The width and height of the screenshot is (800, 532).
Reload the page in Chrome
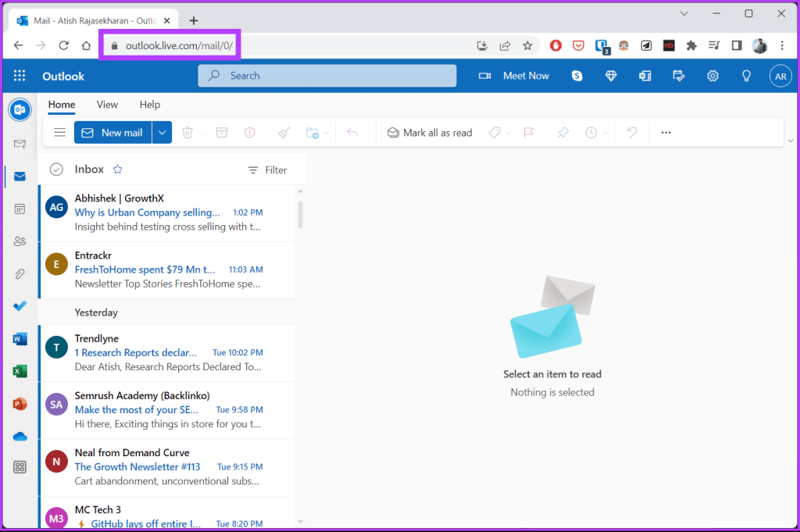(64, 45)
